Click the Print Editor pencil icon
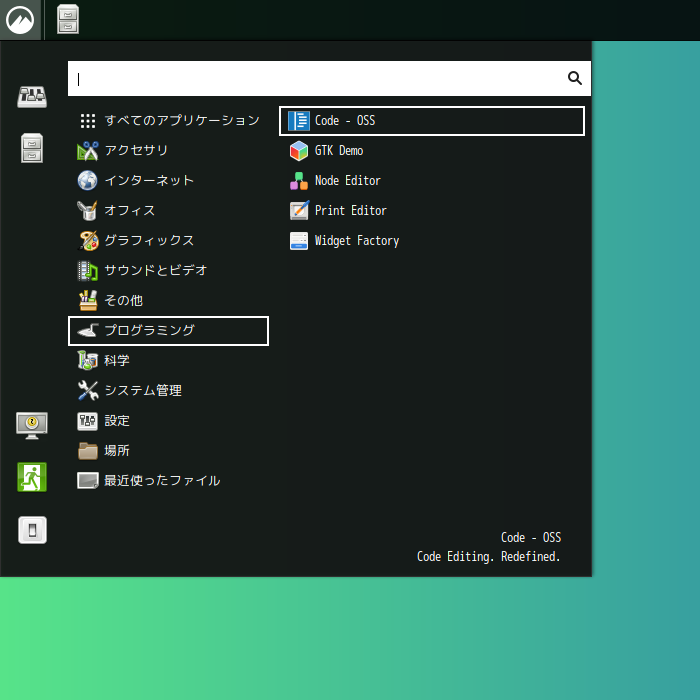This screenshot has height=700, width=700. point(299,211)
